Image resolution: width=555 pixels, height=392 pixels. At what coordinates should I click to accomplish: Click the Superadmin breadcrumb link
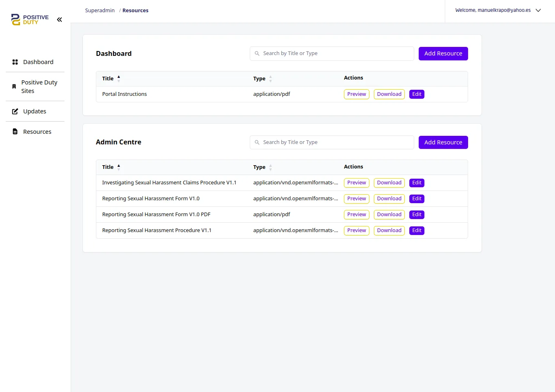tap(100, 10)
